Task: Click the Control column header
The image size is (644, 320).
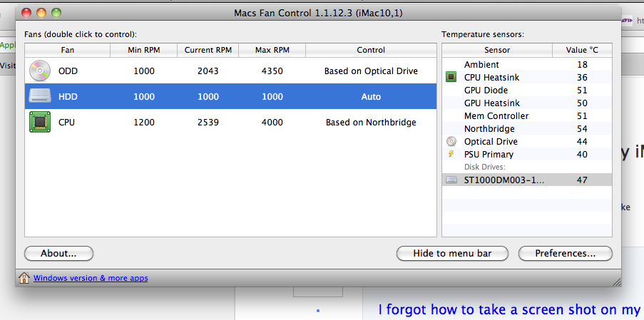Action: click(x=371, y=50)
